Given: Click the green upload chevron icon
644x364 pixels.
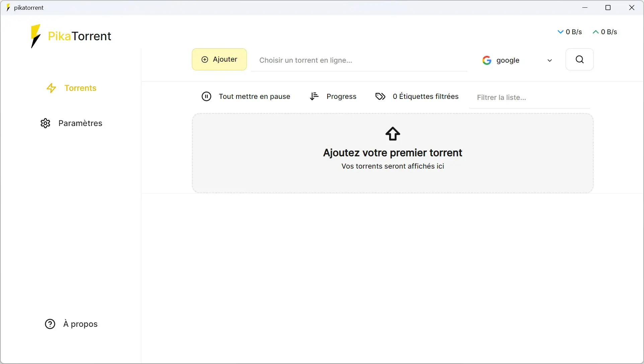Looking at the screenshot, I should click(596, 32).
